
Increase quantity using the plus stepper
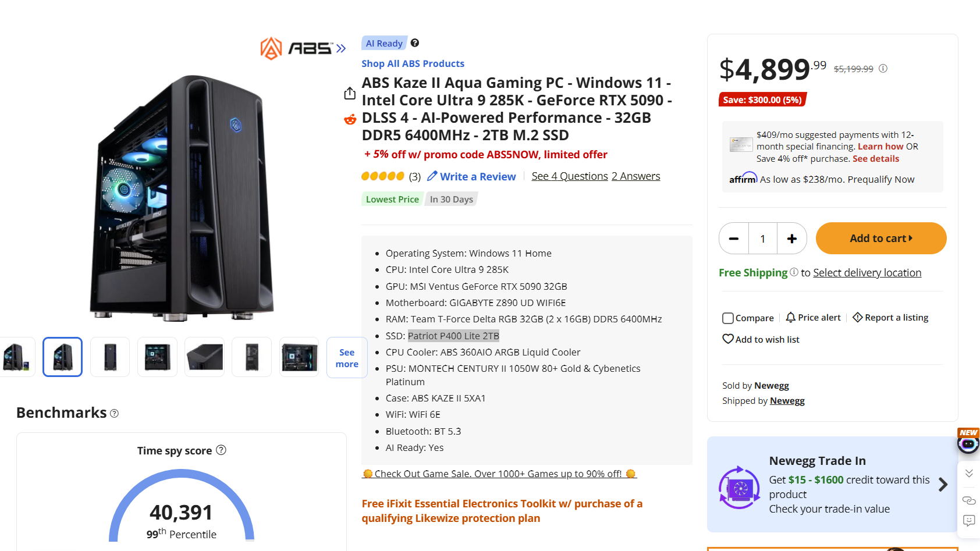pyautogui.click(x=791, y=238)
